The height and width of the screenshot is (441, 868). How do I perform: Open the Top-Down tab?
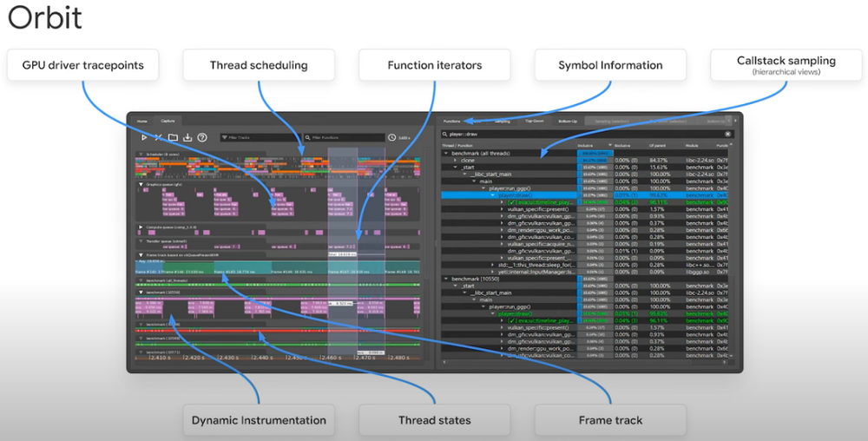point(534,121)
